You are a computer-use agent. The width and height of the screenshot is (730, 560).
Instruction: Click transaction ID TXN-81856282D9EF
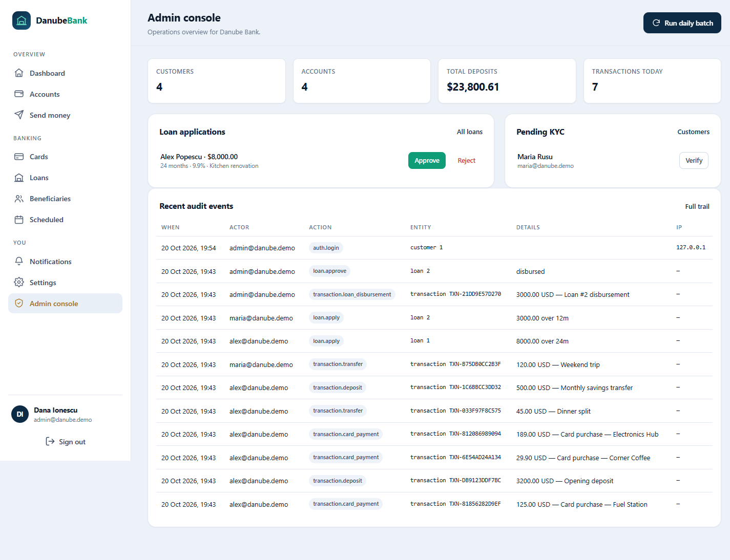click(475, 504)
